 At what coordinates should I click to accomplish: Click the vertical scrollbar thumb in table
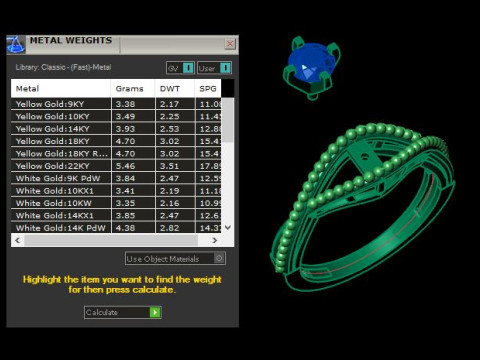(228, 120)
